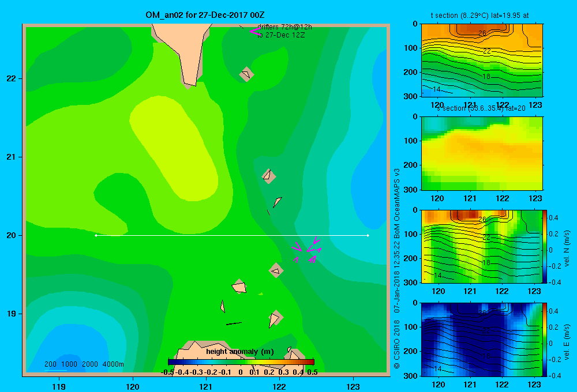Click the salinity section plot
This screenshot has height=392, width=577.
pyautogui.click(x=482, y=153)
